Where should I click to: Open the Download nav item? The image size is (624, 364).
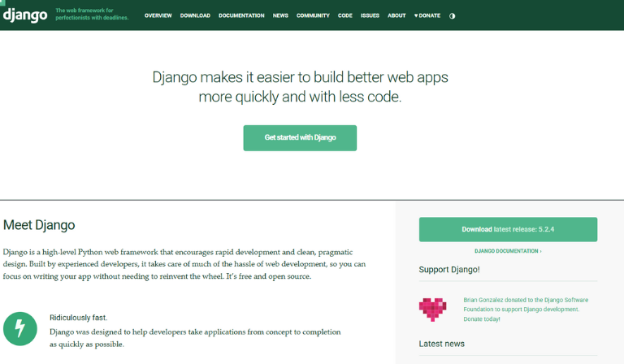point(195,15)
